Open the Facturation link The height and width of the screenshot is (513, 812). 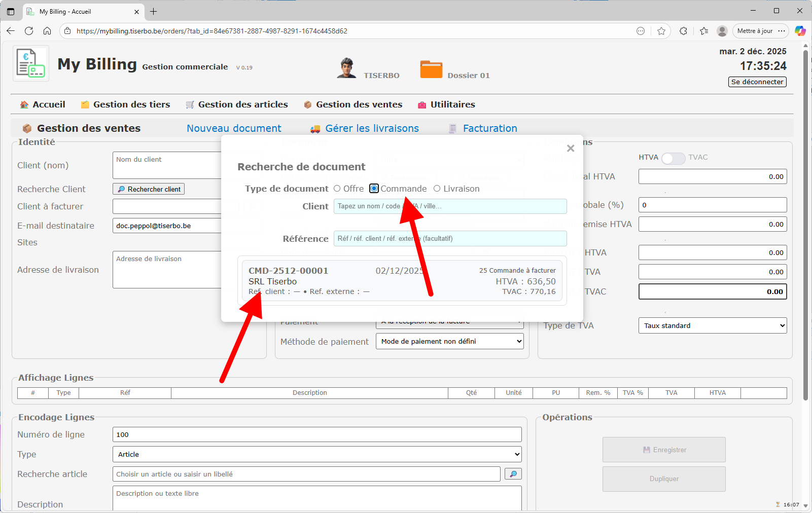tap(489, 128)
